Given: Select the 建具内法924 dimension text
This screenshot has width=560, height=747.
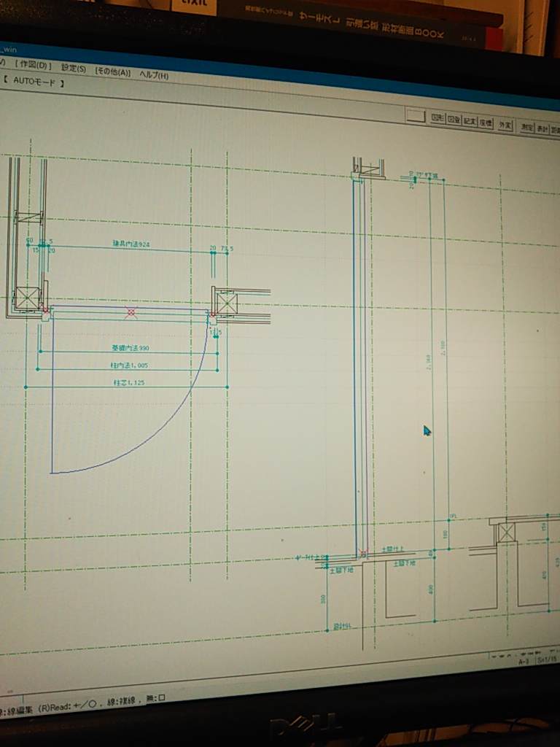Looking at the screenshot, I should 131,244.
